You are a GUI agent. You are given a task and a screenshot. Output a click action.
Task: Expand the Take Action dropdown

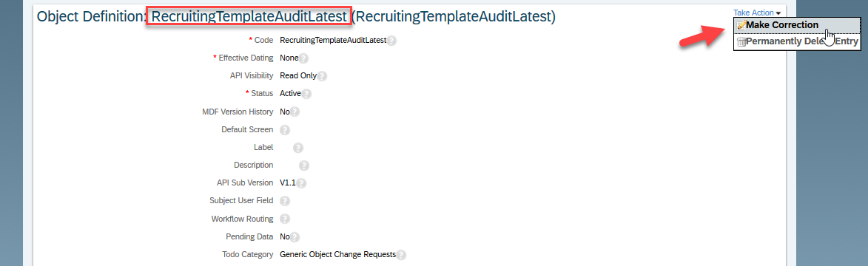click(757, 13)
